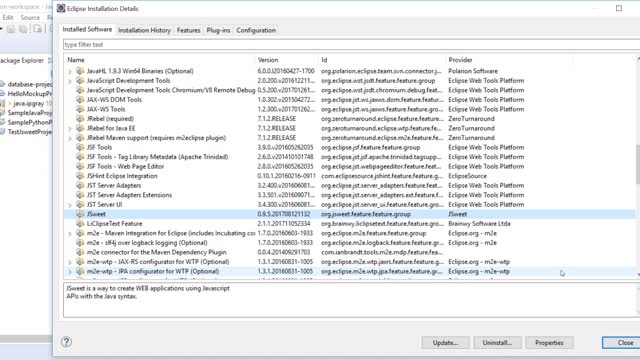Expand the JST Server UI row
The image size is (640, 360).
pyautogui.click(x=70, y=205)
